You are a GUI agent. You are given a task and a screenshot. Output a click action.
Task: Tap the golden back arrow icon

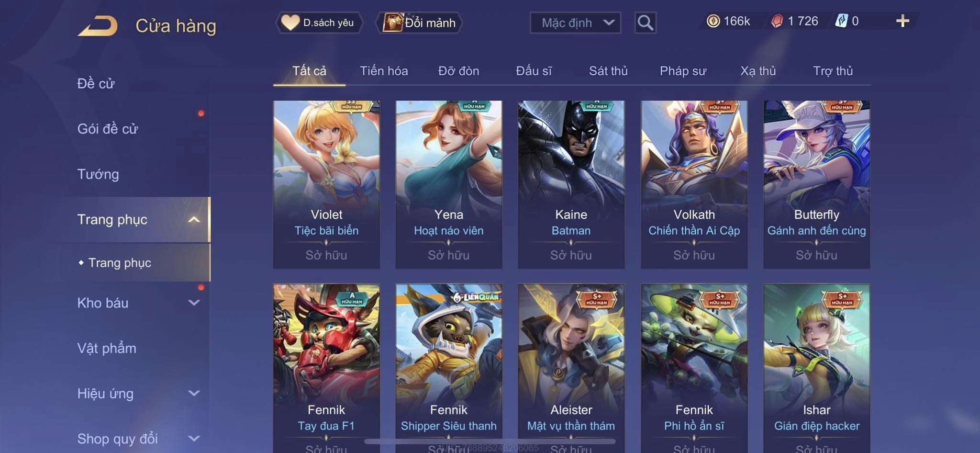point(98,26)
